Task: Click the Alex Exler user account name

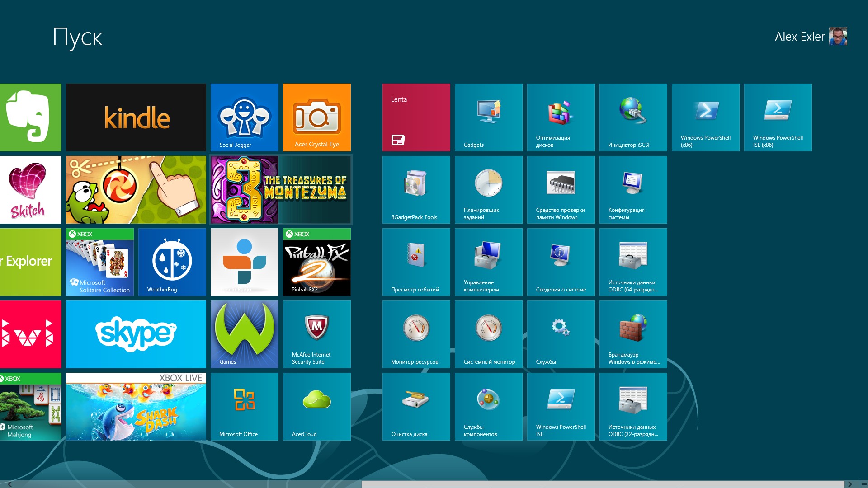Action: 799,37
